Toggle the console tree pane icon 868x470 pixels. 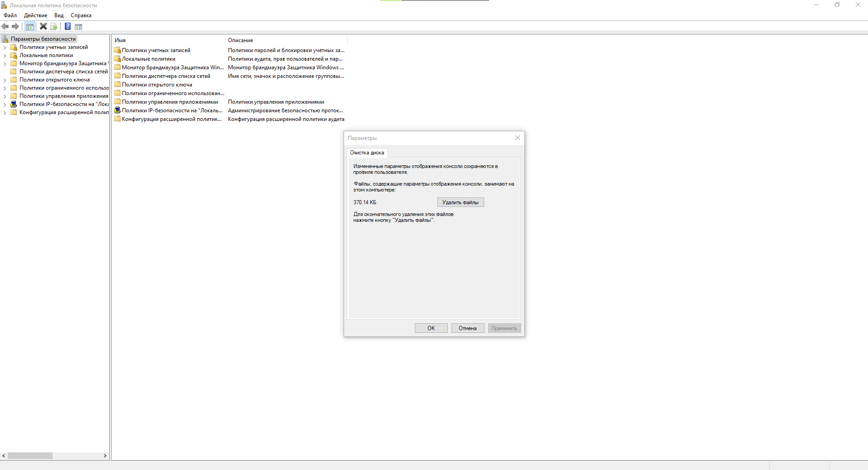(x=29, y=27)
